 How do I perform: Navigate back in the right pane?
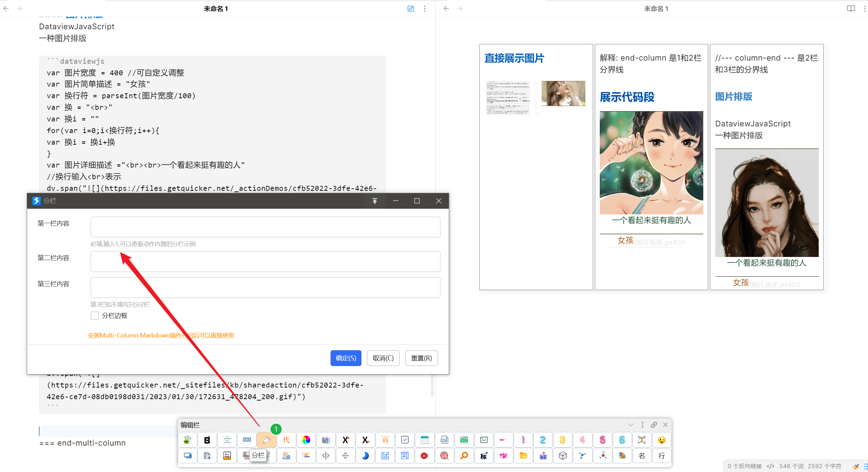tap(446, 8)
